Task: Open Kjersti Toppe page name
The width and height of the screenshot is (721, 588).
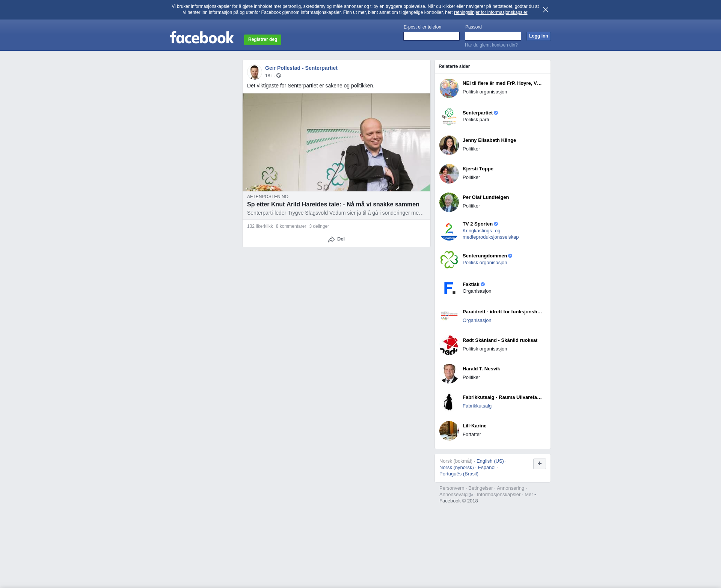Action: [x=478, y=169]
